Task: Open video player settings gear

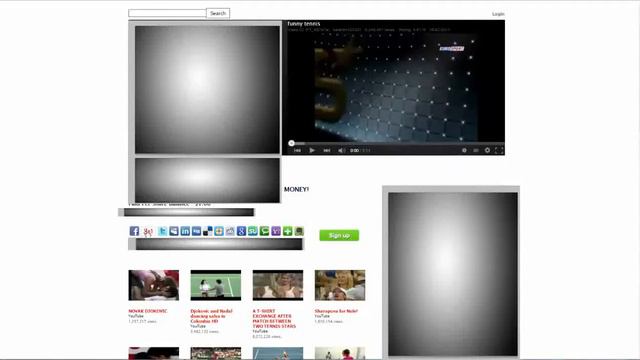Action: tap(487, 150)
